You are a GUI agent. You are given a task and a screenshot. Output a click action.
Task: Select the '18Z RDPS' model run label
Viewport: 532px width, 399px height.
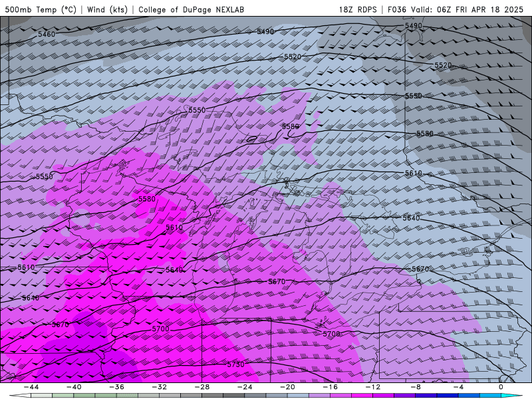(x=358, y=9)
